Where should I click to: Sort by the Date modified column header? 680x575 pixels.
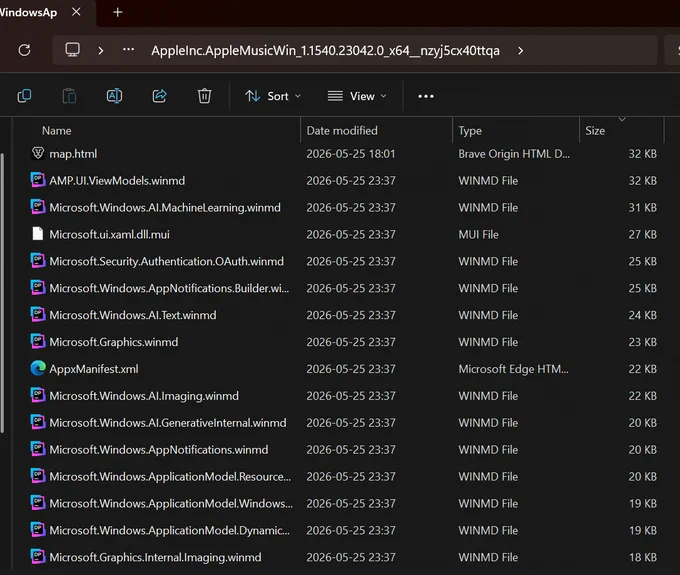(x=342, y=131)
